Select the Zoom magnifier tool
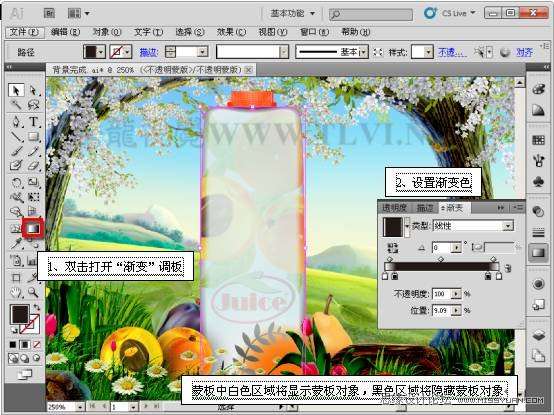Image resolution: width=554 pixels, height=415 pixels. pos(34,292)
